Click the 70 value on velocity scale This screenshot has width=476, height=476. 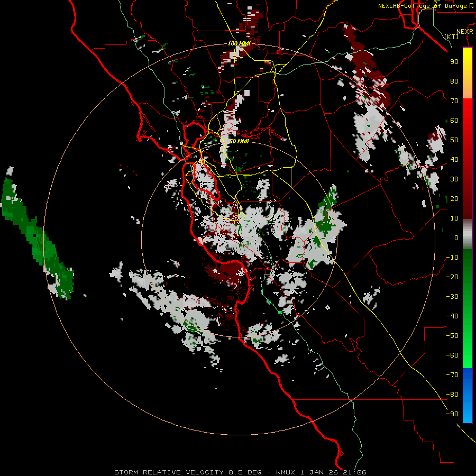[454, 101]
